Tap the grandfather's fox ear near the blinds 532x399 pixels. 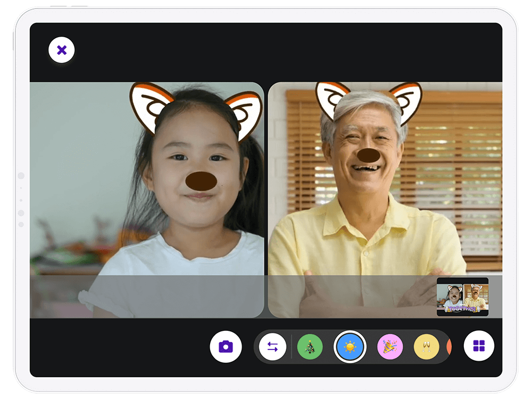(406, 101)
